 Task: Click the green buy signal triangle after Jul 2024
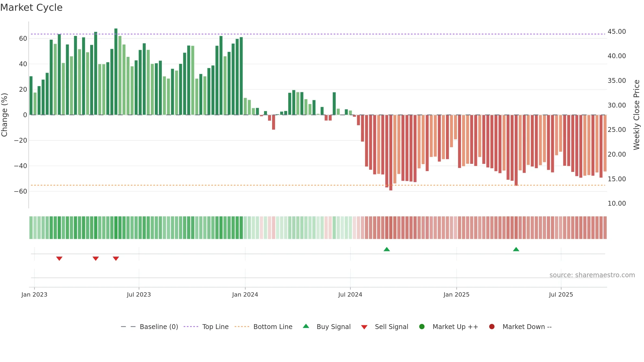click(387, 249)
